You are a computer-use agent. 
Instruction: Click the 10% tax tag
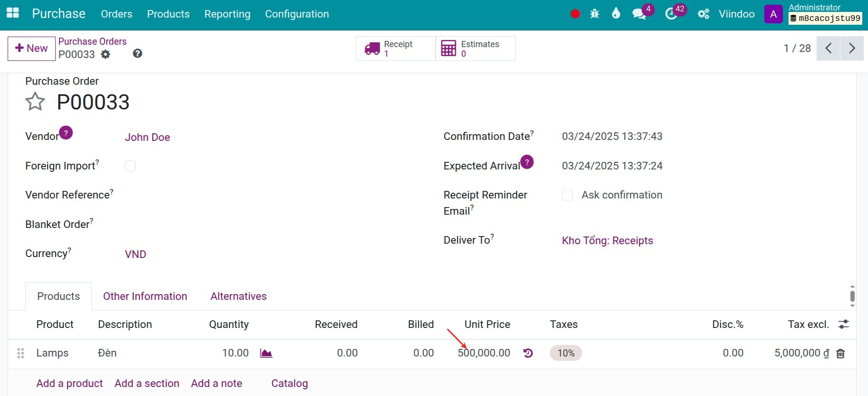tap(566, 353)
